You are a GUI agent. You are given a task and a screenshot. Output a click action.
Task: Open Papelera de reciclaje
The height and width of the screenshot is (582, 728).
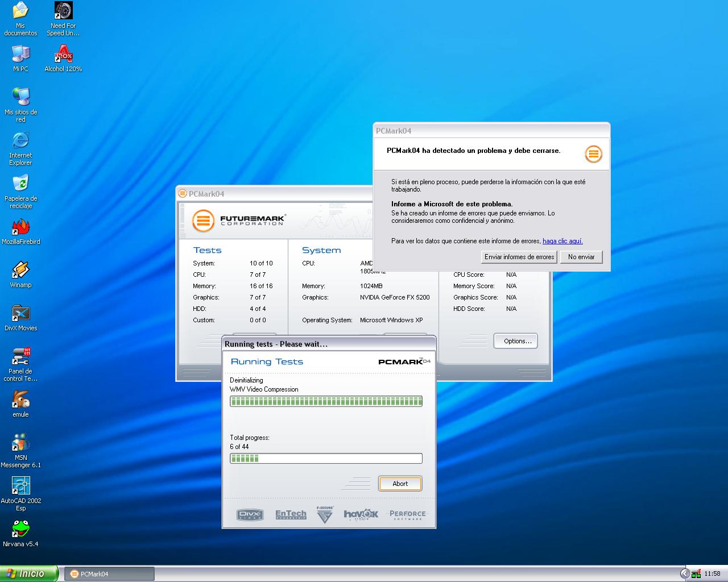click(x=20, y=184)
